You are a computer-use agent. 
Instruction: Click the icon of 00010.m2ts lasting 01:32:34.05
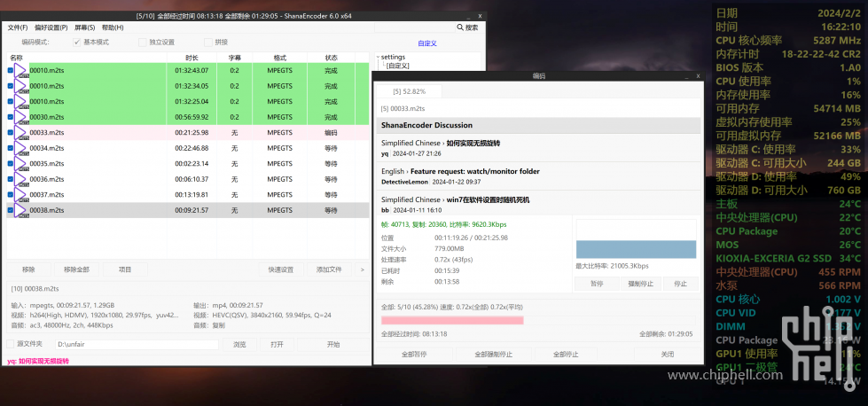[21, 86]
